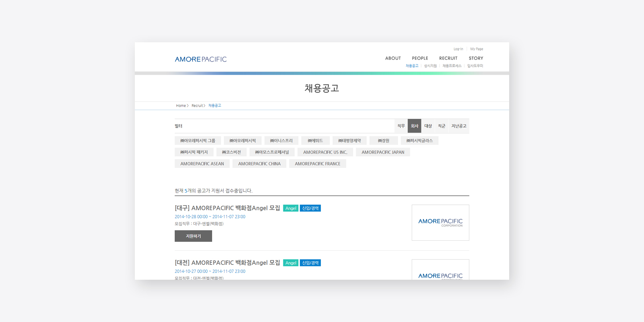
Task: Click the AMOREPACIFIC logo
Action: (201, 59)
